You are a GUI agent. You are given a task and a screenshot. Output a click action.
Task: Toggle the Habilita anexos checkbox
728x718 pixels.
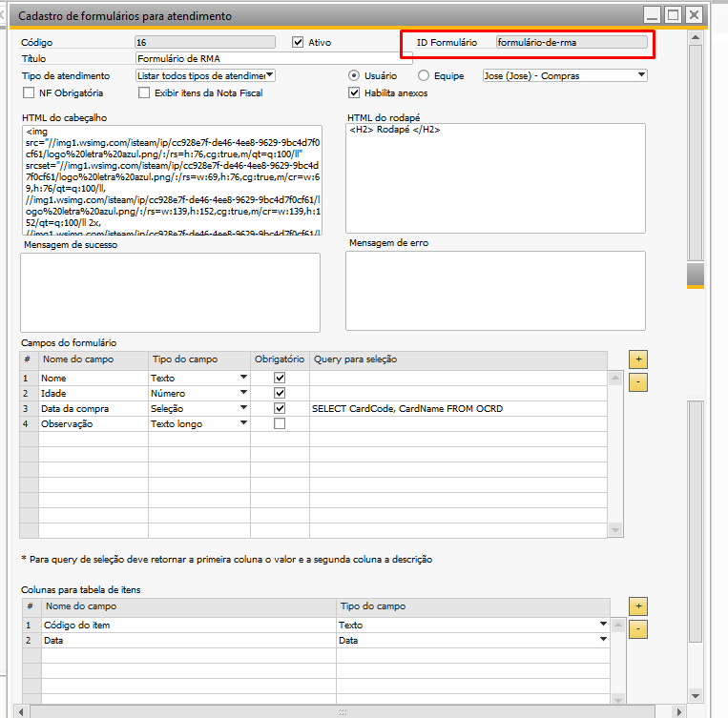(354, 92)
